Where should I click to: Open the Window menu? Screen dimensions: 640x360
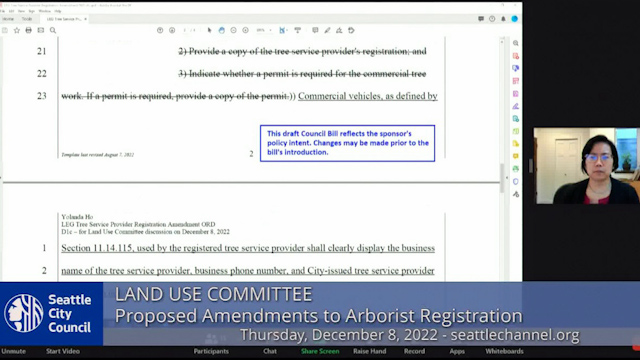(44, 11)
